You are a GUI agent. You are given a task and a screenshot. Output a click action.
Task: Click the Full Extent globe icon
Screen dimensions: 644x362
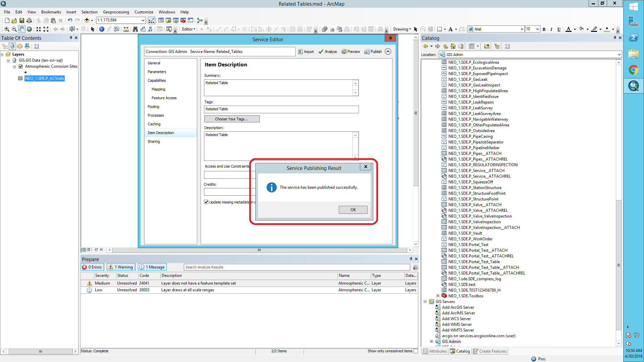point(30,29)
